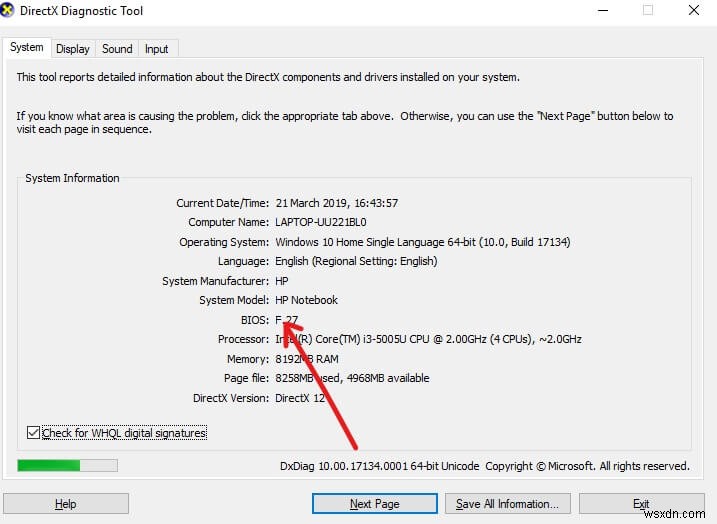Click the Copyright Microsoft notice text
717x524 pixels.
(x=587, y=466)
